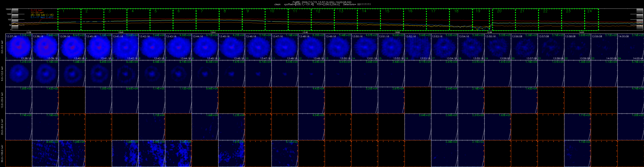
Task: Select the 25.0-50.0 keV image with peak 1.72E+04
Action: [152, 127]
